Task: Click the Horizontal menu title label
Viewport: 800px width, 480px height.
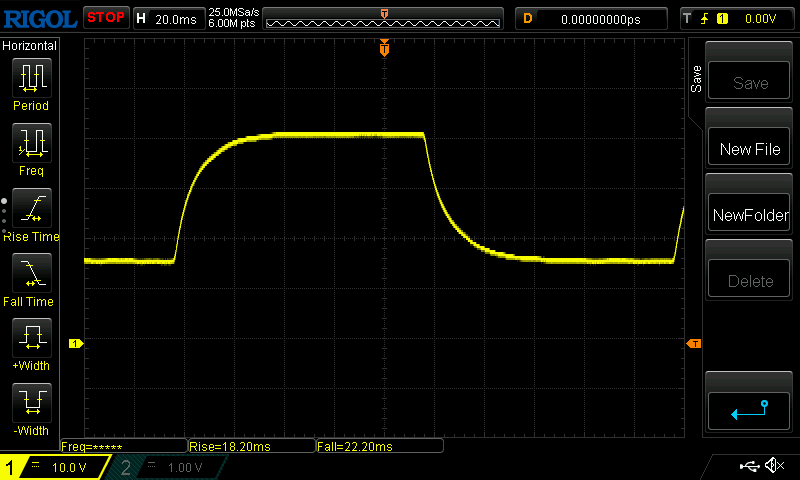Action: [29, 45]
